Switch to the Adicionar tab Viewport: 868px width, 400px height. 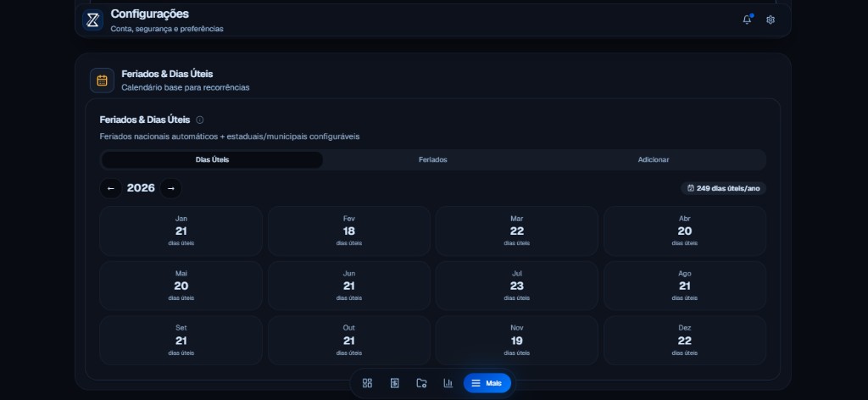(654, 159)
